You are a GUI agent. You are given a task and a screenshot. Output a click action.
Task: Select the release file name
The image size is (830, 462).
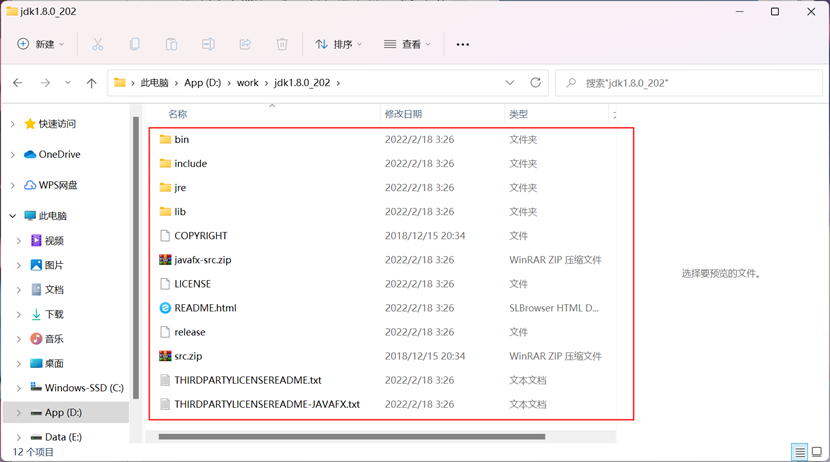pyautogui.click(x=190, y=332)
